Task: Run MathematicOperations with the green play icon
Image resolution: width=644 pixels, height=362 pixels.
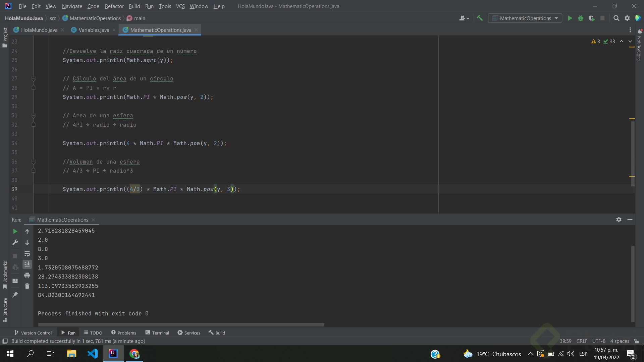Action: pyautogui.click(x=570, y=18)
